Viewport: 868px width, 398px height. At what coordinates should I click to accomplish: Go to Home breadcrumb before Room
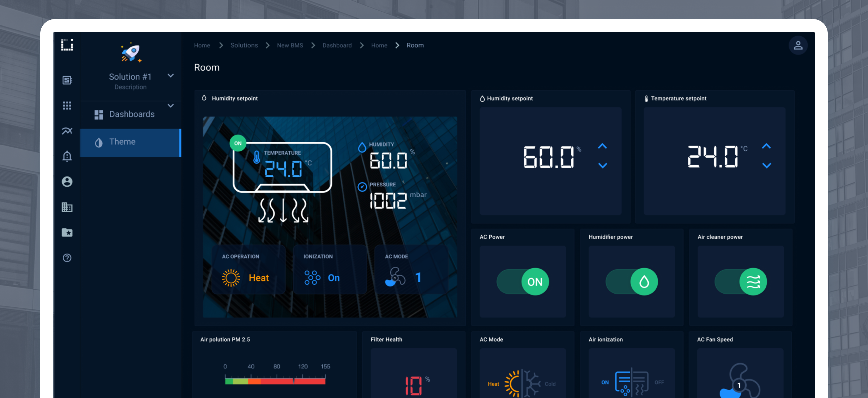point(379,45)
